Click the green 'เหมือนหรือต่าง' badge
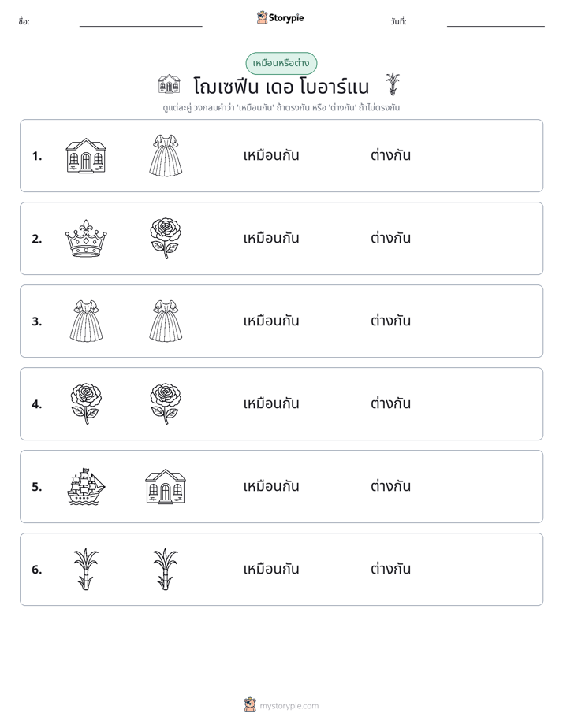The image size is (563, 728). coord(281,63)
